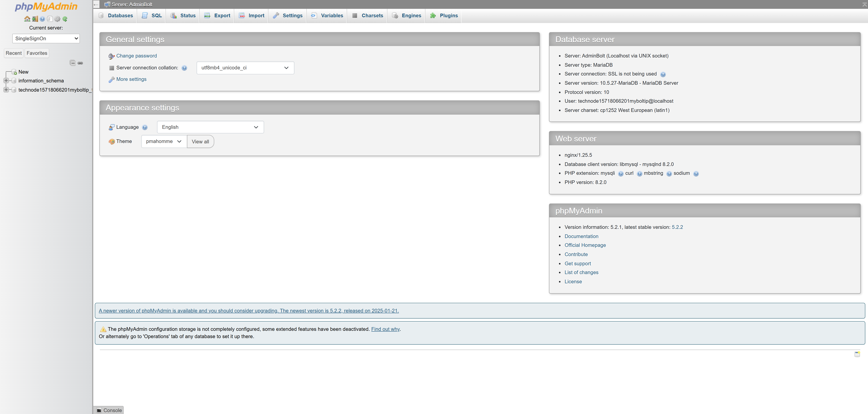The height and width of the screenshot is (414, 868).
Task: Open the Console panel at bottom
Action: pyautogui.click(x=108, y=410)
